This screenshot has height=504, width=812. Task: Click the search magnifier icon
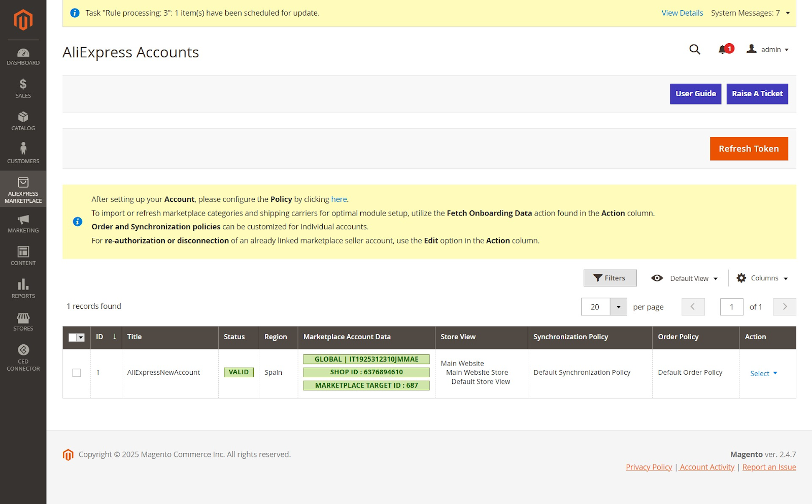click(695, 49)
